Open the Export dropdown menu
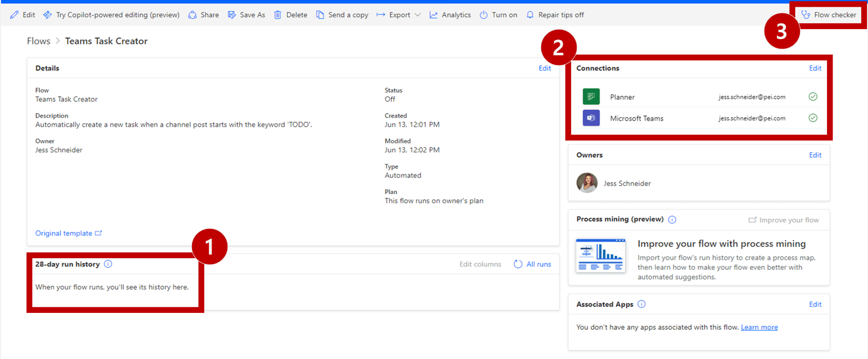The height and width of the screenshot is (359, 868). (x=398, y=15)
